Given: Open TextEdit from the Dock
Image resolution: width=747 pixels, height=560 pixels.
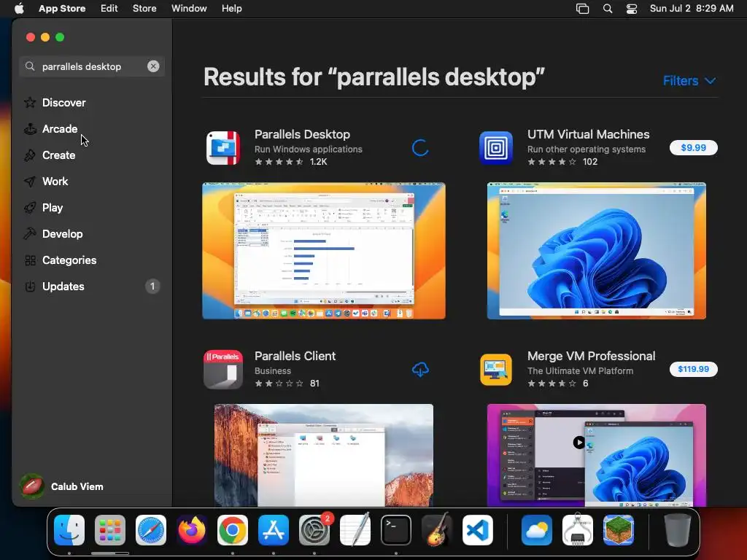Looking at the screenshot, I should [x=355, y=530].
